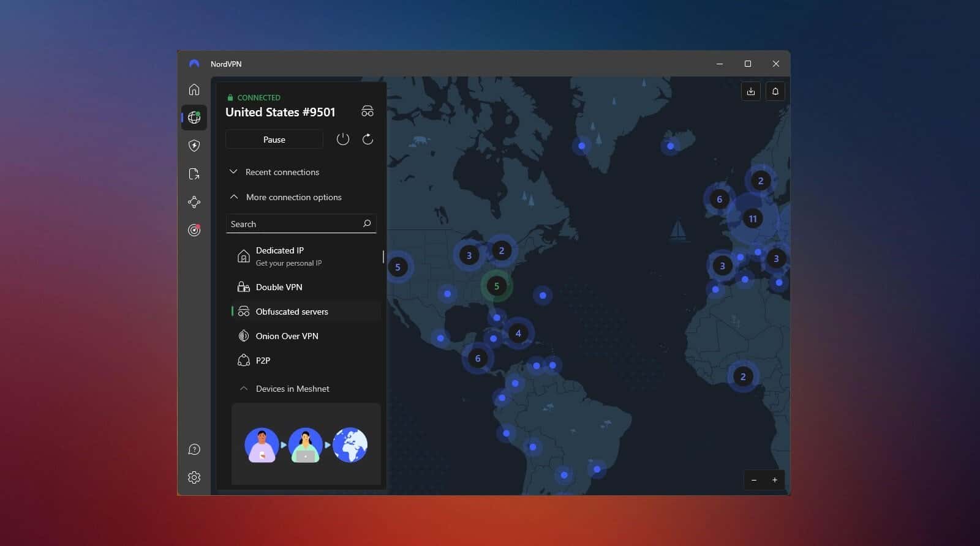Screen dimensions: 980x546
Task: Disconnect with the power icon
Action: [343, 140]
